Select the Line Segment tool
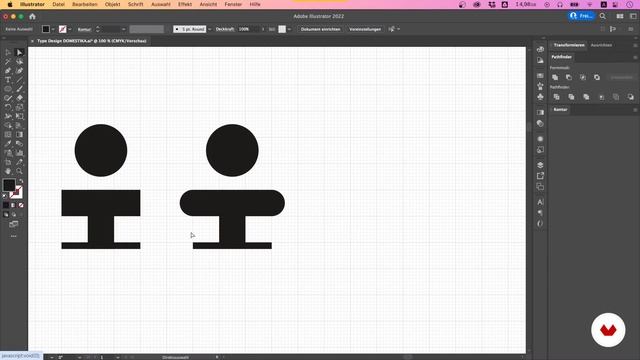 click(19, 80)
